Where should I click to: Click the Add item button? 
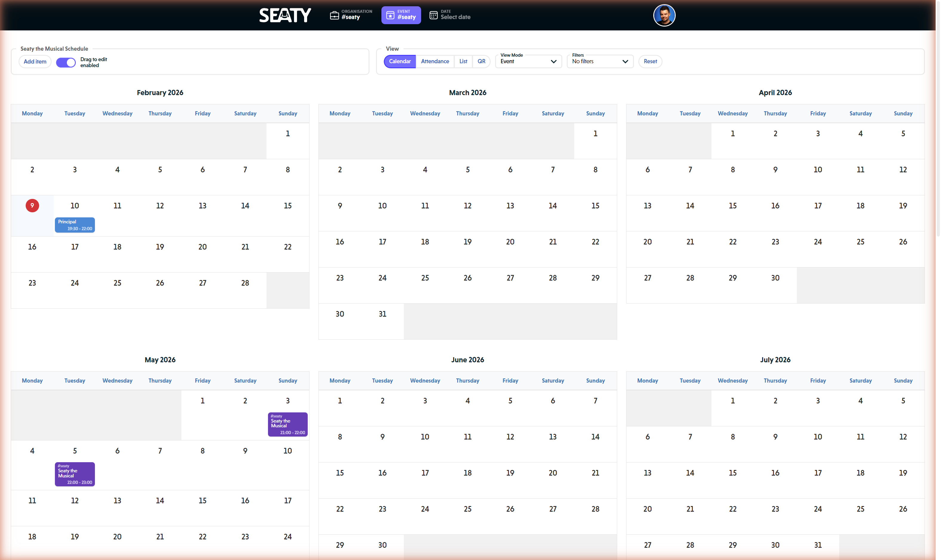click(x=35, y=61)
